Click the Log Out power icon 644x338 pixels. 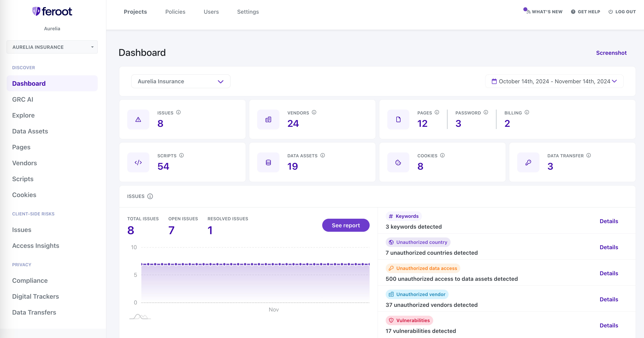[610, 11]
